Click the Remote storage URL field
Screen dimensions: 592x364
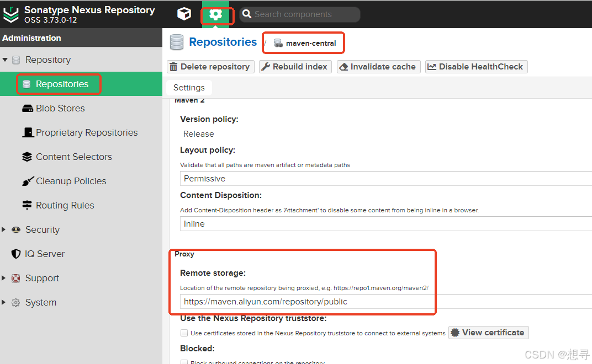point(386,302)
